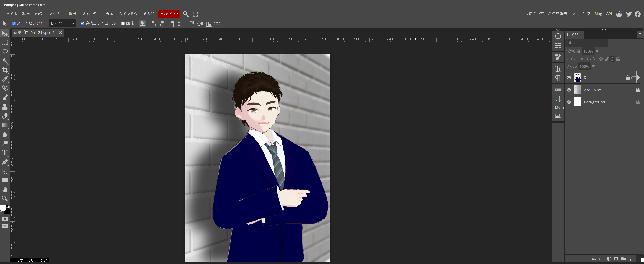
Task: Open the 画像 menu
Action: (x=39, y=14)
